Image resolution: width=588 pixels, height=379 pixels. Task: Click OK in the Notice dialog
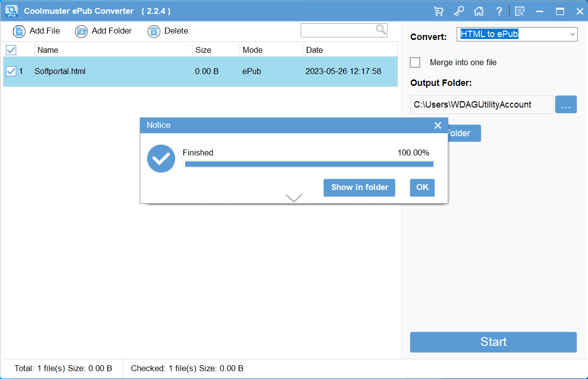tap(422, 188)
